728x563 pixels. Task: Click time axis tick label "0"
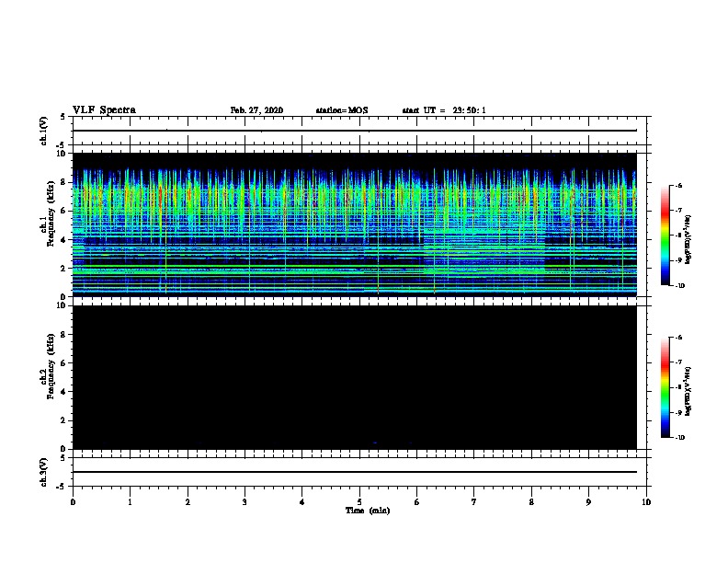[73, 502]
